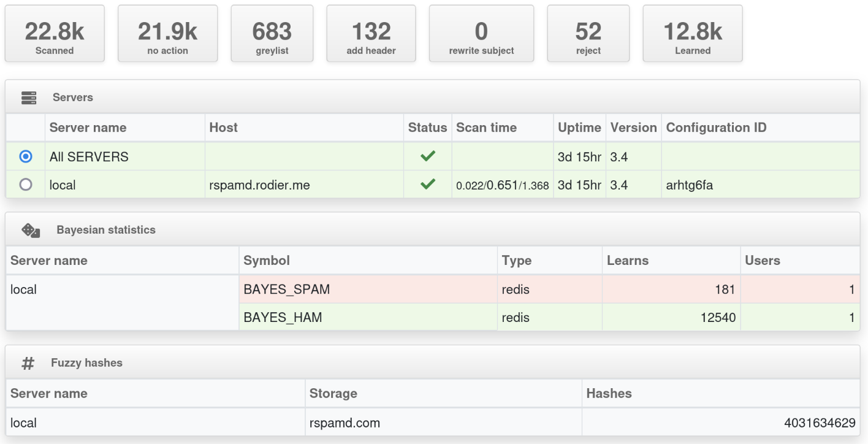The width and height of the screenshot is (868, 444).
Task: Click the Uptime column header
Action: click(x=579, y=128)
